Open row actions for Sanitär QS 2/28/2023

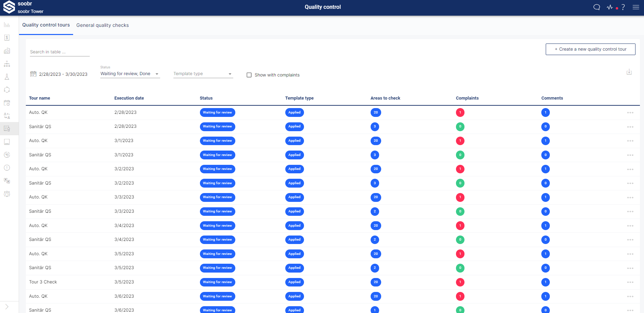[630, 127]
